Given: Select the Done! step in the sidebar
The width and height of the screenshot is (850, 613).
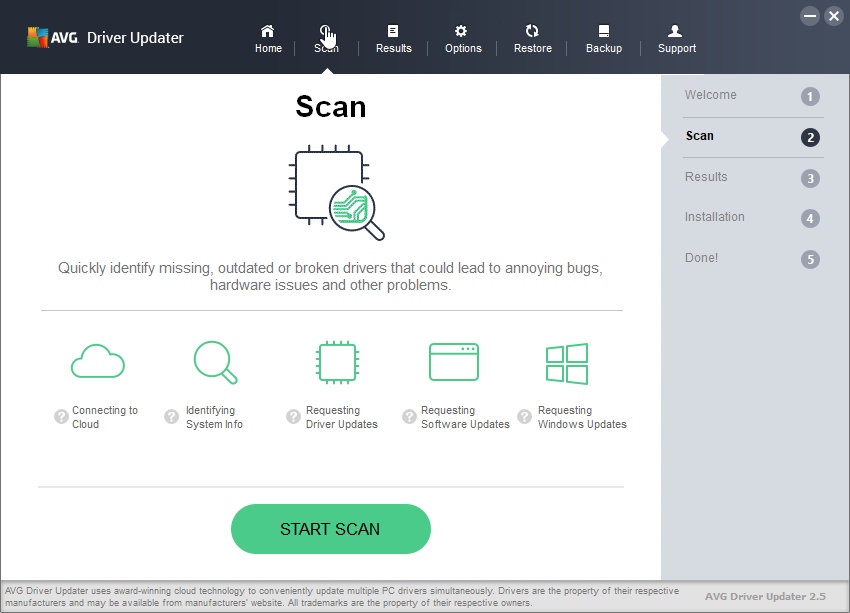Looking at the screenshot, I should 752,259.
